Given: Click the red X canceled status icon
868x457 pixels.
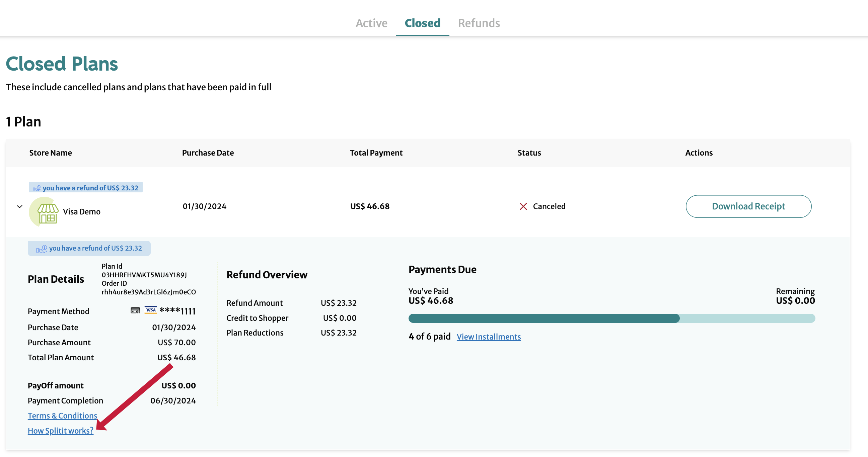Looking at the screenshot, I should (x=523, y=206).
